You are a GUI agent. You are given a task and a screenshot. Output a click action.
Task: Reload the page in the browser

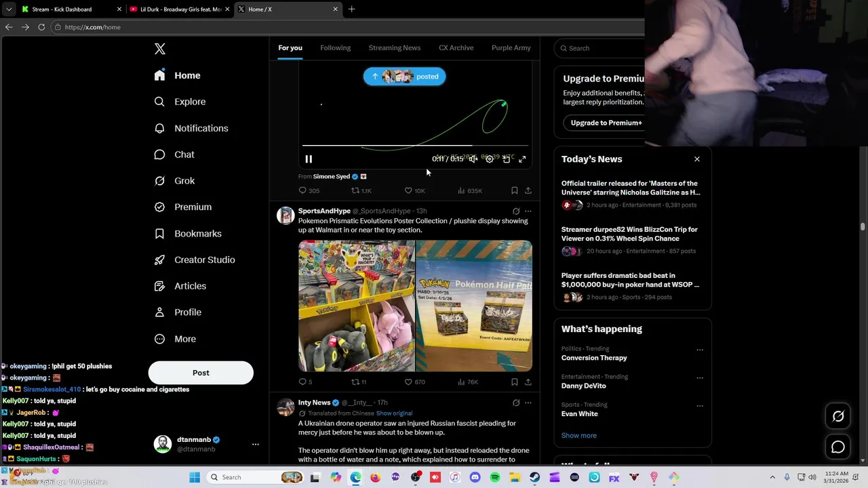41,27
